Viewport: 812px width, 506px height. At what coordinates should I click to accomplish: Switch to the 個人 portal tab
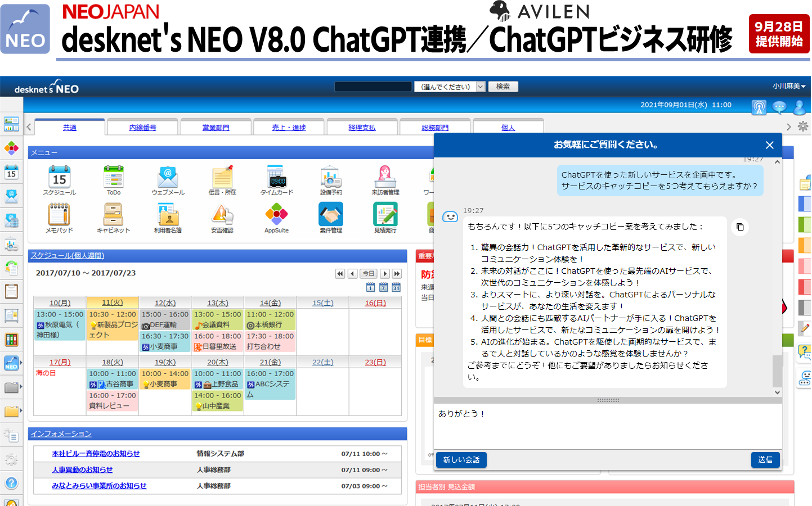click(x=508, y=127)
